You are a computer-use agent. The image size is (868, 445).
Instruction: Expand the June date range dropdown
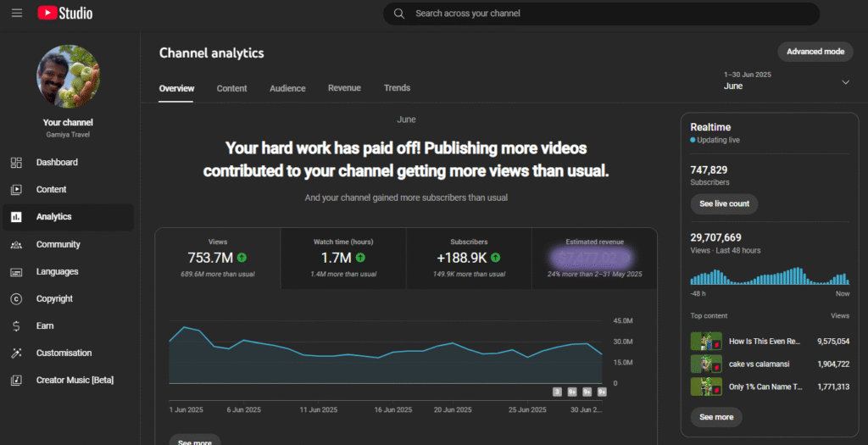pos(844,82)
